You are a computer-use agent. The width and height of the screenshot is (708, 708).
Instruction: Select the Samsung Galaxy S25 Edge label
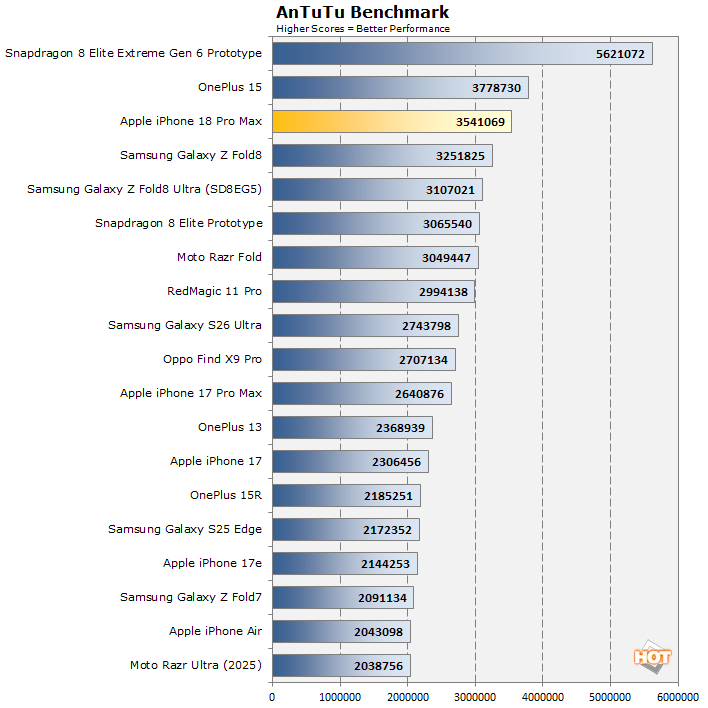click(185, 529)
